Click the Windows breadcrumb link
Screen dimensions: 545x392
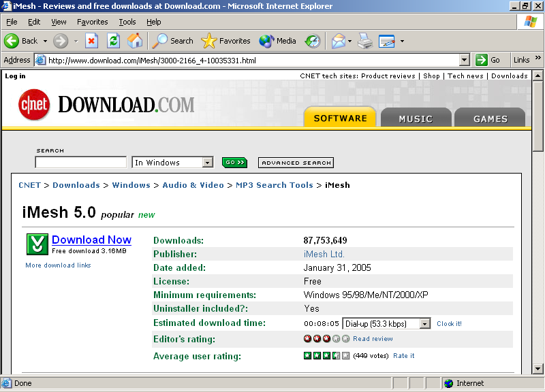[x=131, y=185]
